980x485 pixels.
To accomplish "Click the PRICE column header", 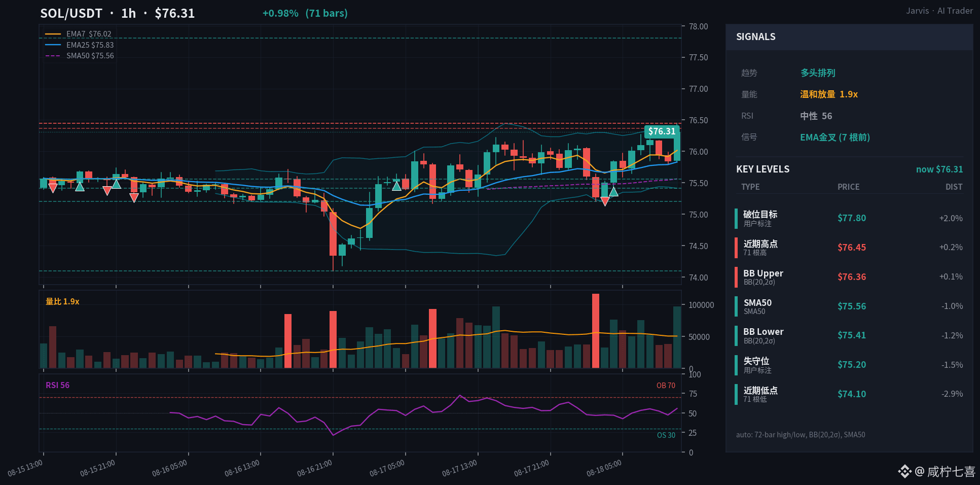I will point(849,187).
